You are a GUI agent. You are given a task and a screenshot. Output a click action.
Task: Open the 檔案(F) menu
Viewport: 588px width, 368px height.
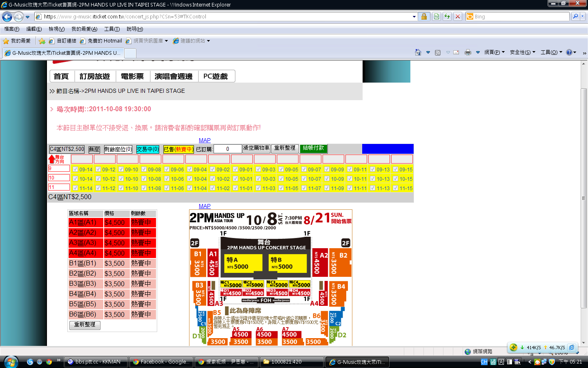pyautogui.click(x=11, y=29)
